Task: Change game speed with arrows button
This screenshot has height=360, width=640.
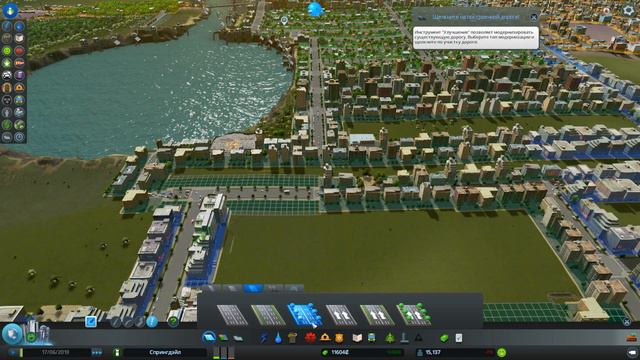Action: click(x=97, y=352)
